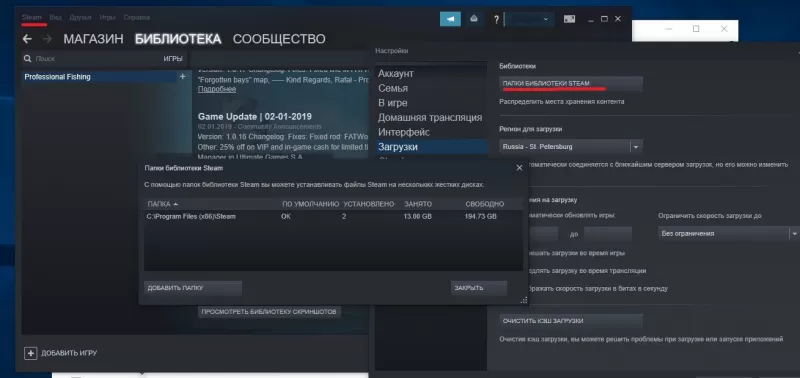Open the inbox envelope icon
The height and width of the screenshot is (378, 800).
coord(474,19)
